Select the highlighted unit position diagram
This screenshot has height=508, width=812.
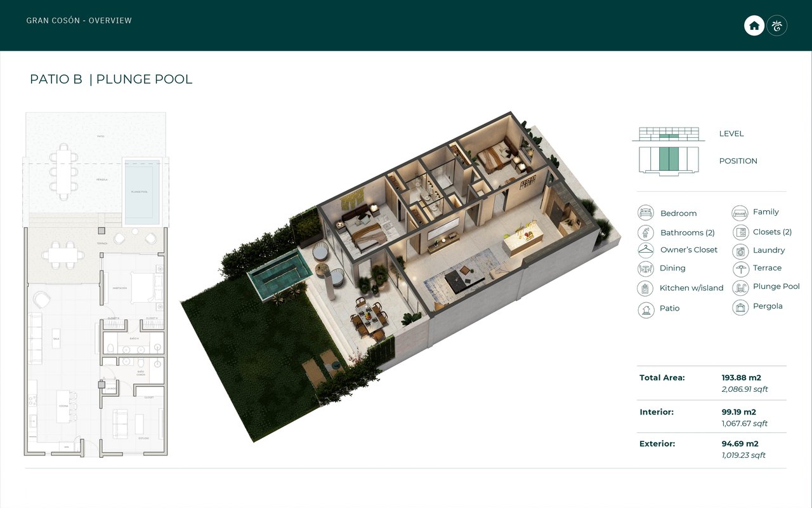pos(668,161)
